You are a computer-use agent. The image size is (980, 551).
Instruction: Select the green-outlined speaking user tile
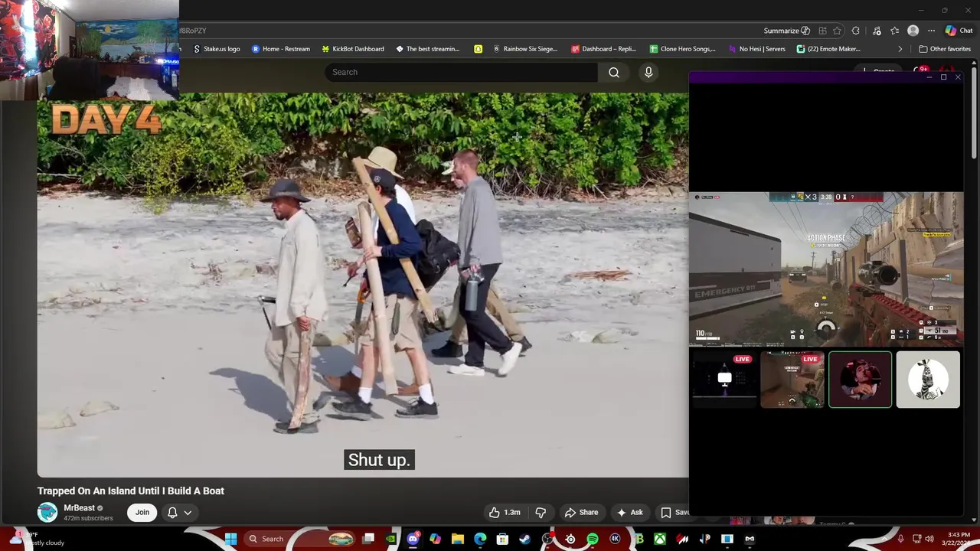[x=860, y=380]
